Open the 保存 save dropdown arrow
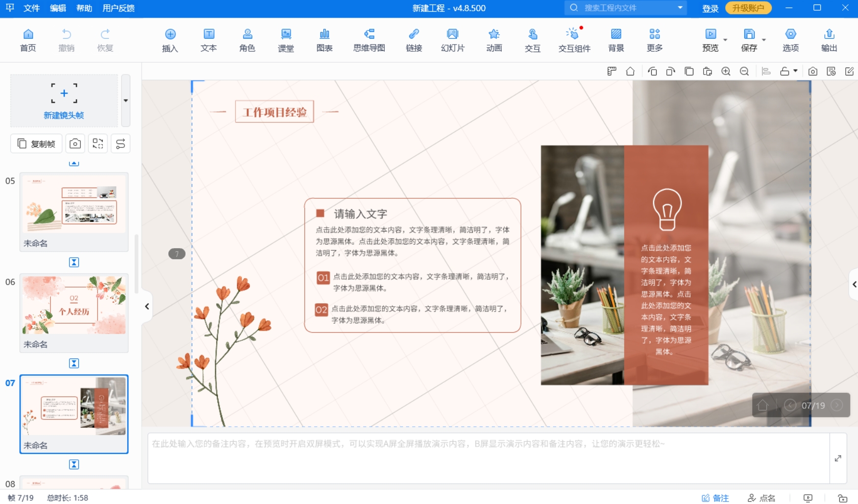Viewport: 858px width, 504px height. [764, 40]
